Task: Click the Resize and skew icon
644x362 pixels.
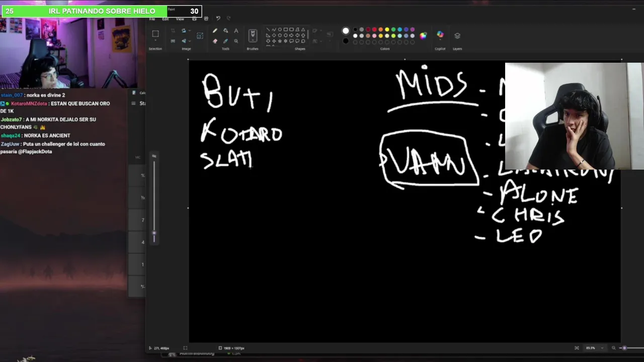Action: click(x=173, y=41)
